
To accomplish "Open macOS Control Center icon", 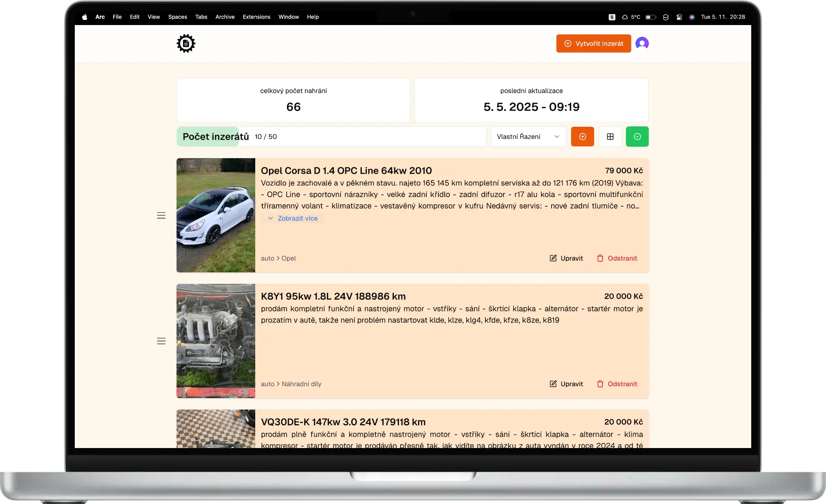I will pyautogui.click(x=679, y=17).
